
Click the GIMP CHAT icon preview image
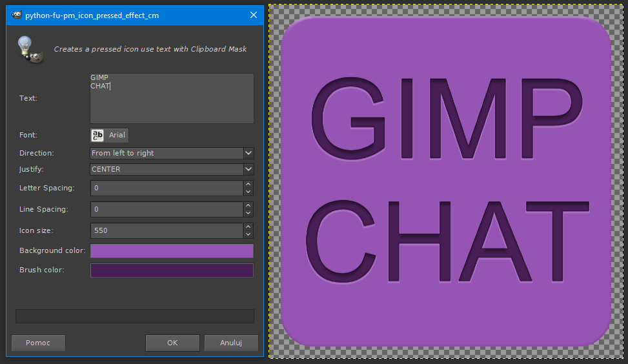coord(446,181)
